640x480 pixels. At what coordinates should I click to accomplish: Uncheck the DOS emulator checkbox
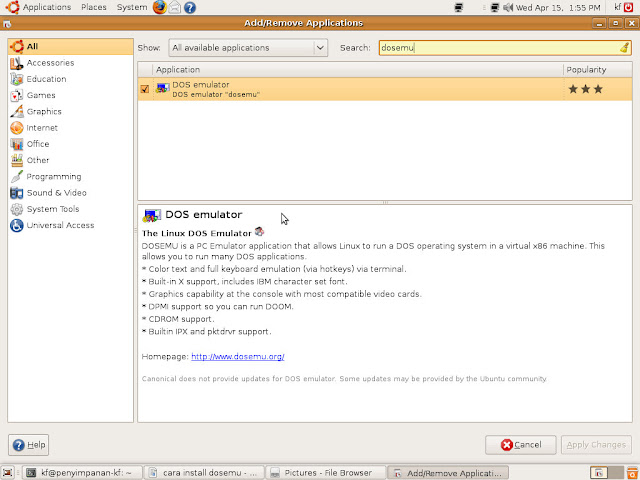point(144,89)
